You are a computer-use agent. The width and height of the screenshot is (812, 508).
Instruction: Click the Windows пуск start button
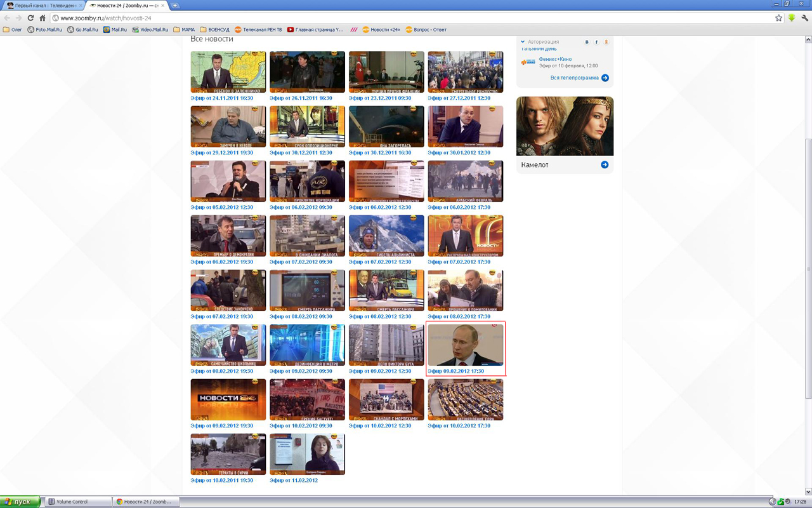pos(19,502)
